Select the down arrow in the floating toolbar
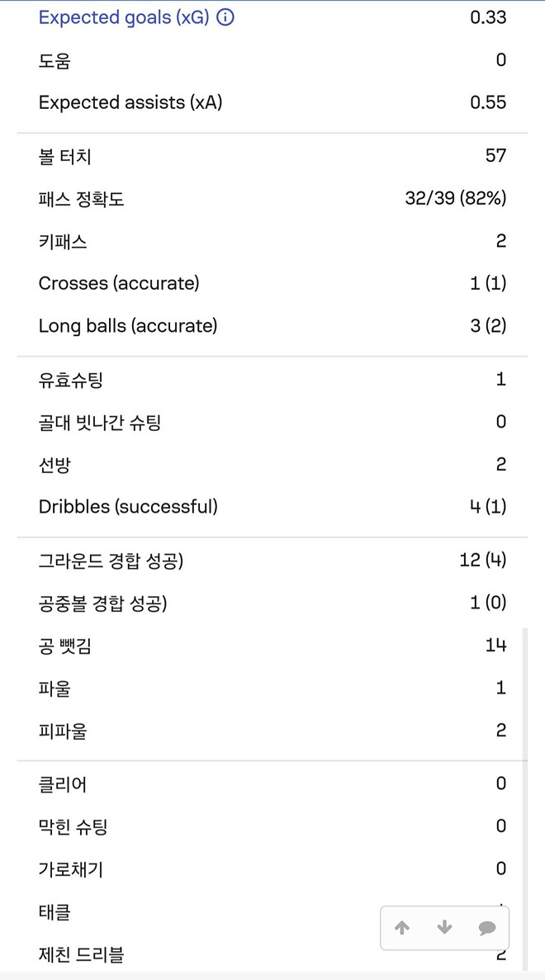545x980 pixels. pos(445,927)
